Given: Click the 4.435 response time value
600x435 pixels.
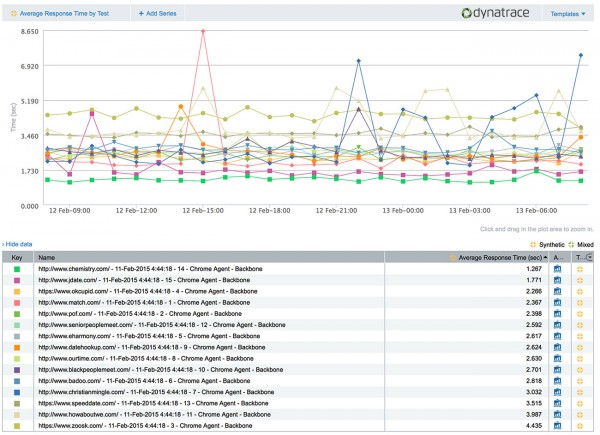Looking at the screenshot, I should pos(534,425).
